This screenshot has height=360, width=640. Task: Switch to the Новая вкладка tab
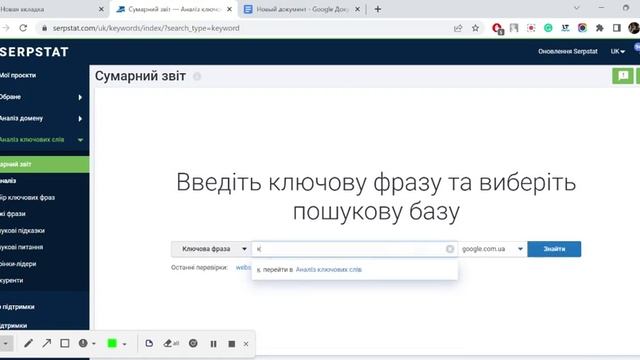[x=49, y=9]
